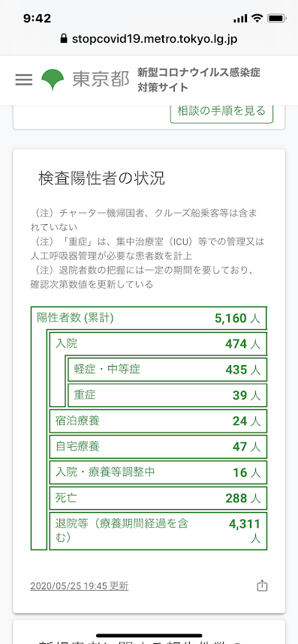Click the 相談の手順を見る button
This screenshot has width=298, height=644.
pyautogui.click(x=221, y=110)
